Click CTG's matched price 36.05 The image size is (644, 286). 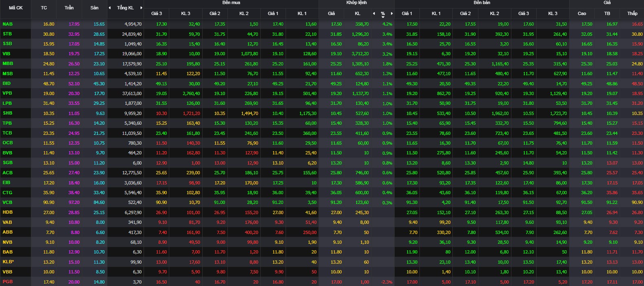coord(336,193)
